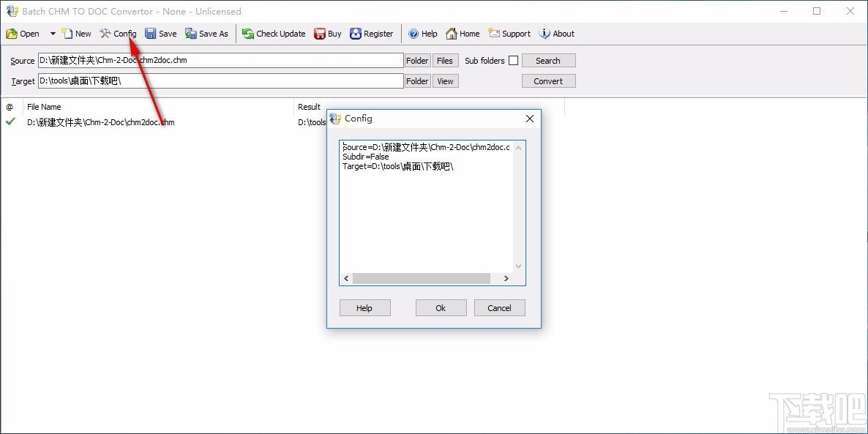Viewport: 868px width, 434px height.
Task: Click the @ column header
Action: click(x=11, y=107)
